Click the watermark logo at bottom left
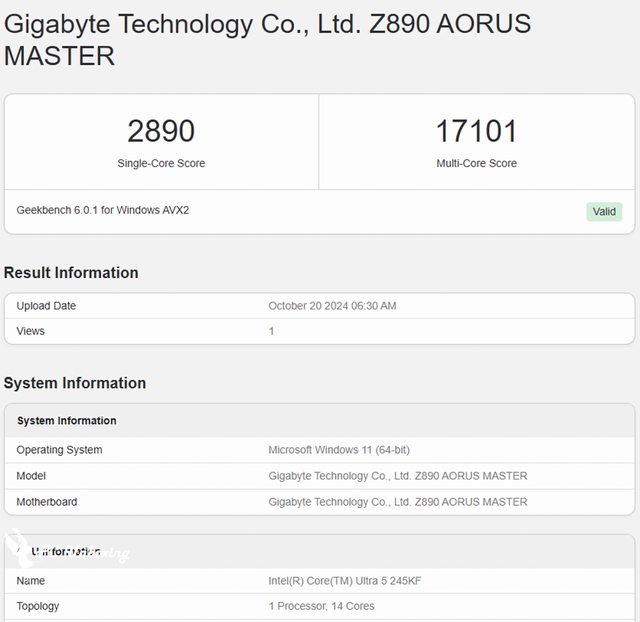 click(20, 548)
